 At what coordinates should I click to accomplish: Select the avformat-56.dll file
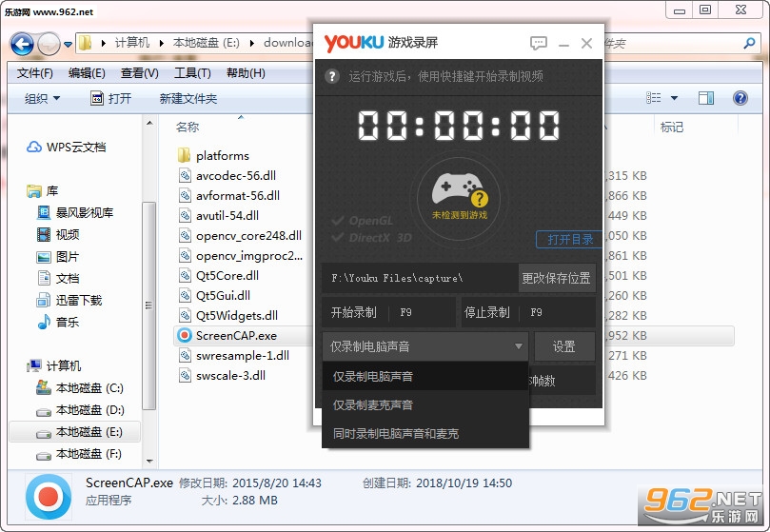tap(228, 195)
